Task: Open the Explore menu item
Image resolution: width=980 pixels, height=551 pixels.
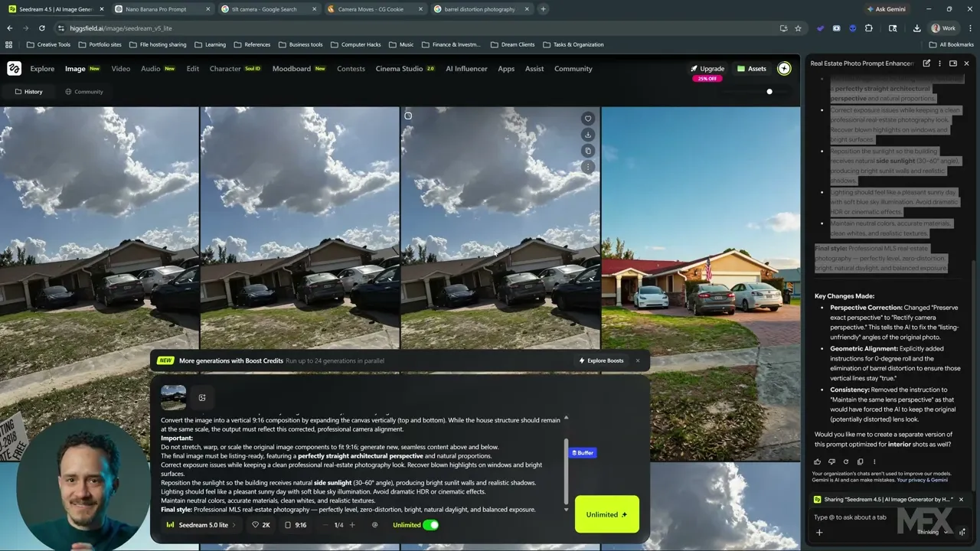Action: [x=42, y=69]
